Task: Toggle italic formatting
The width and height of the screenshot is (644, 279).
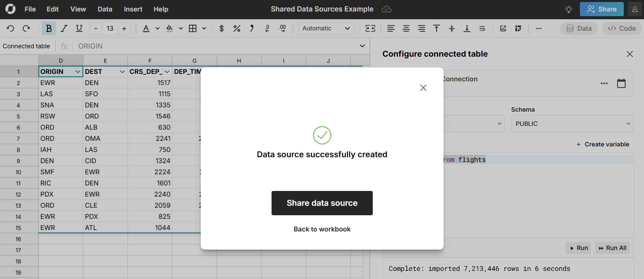Action: [x=64, y=28]
